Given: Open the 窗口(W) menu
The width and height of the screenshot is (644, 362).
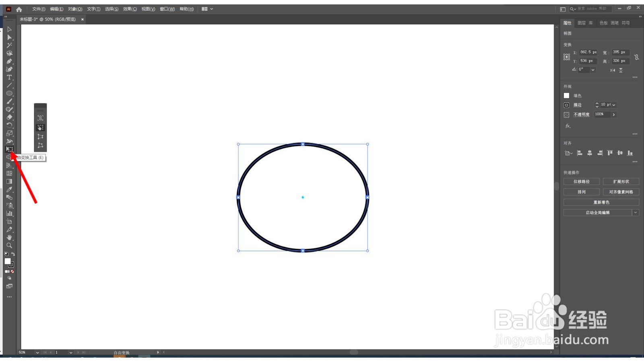Looking at the screenshot, I should coord(167,9).
